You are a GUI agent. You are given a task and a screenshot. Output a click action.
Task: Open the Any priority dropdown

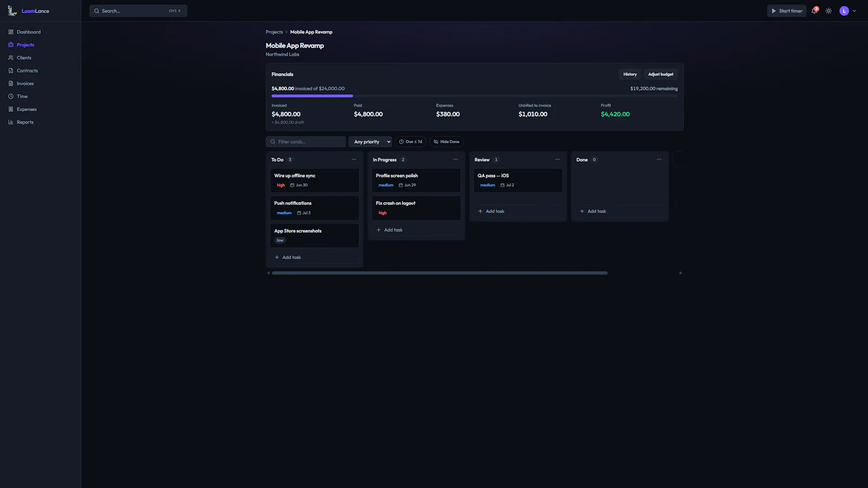coord(370,142)
